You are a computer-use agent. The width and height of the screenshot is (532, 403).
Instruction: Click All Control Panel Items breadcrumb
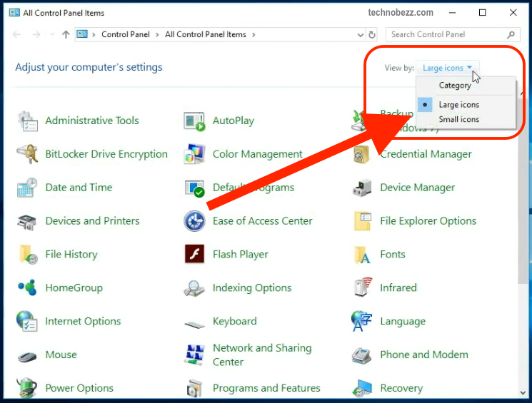pos(206,34)
